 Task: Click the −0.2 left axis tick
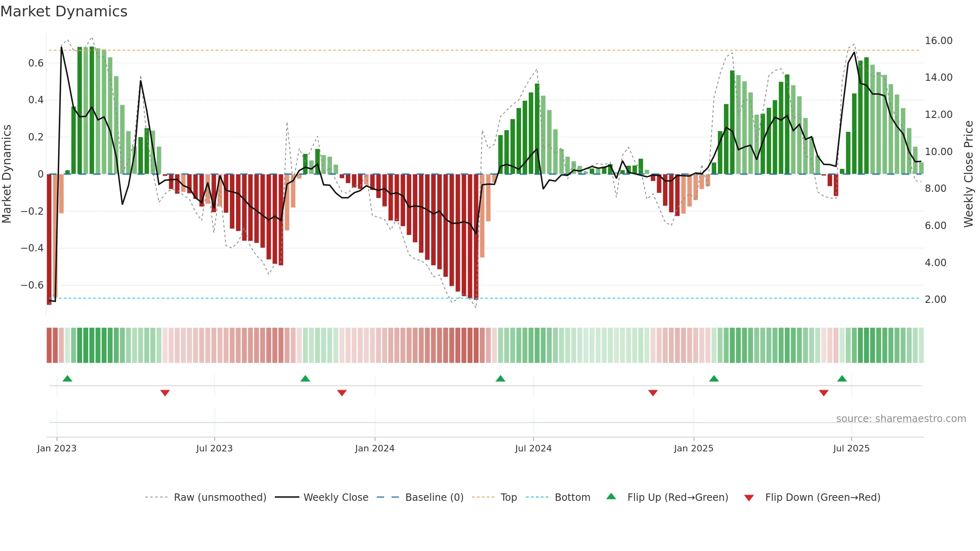pyautogui.click(x=32, y=211)
